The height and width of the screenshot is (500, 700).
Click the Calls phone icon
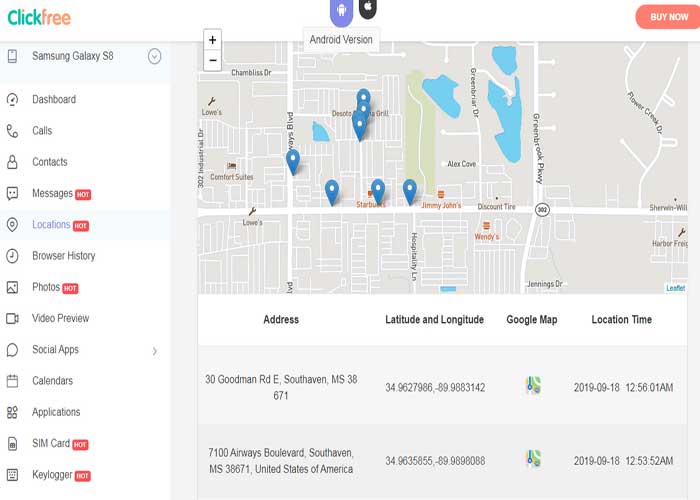pos(12,131)
